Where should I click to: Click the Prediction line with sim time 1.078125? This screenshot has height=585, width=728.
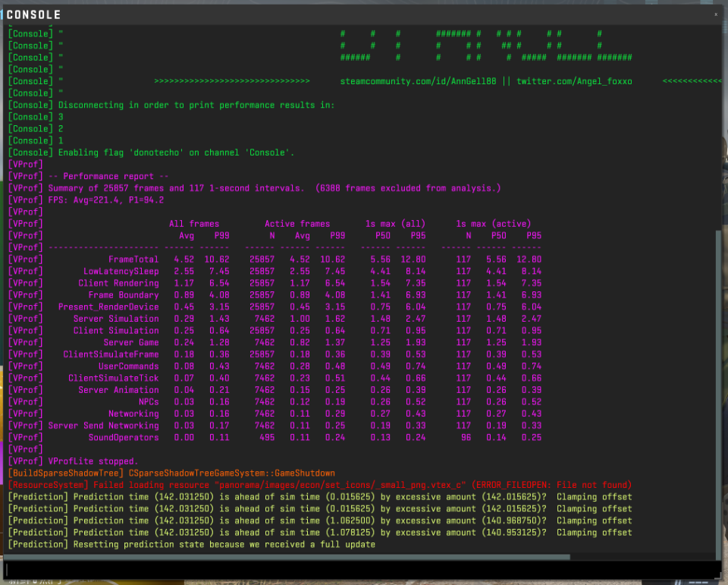click(x=320, y=533)
